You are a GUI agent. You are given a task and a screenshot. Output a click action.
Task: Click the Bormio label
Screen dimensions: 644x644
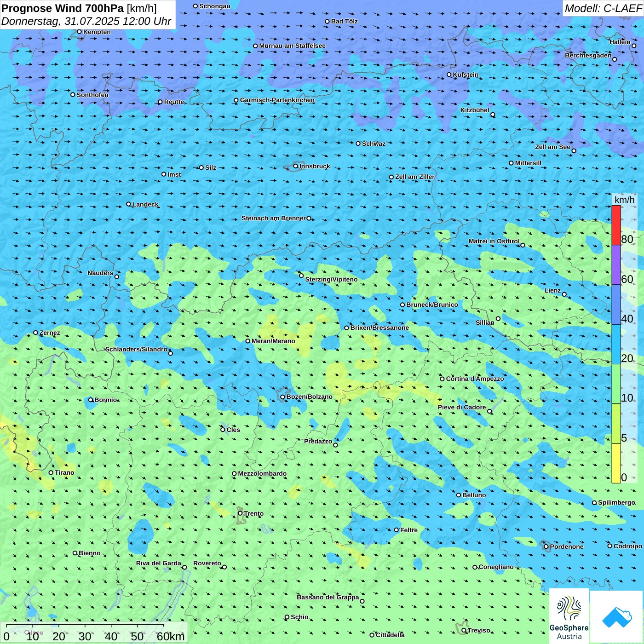106,400
